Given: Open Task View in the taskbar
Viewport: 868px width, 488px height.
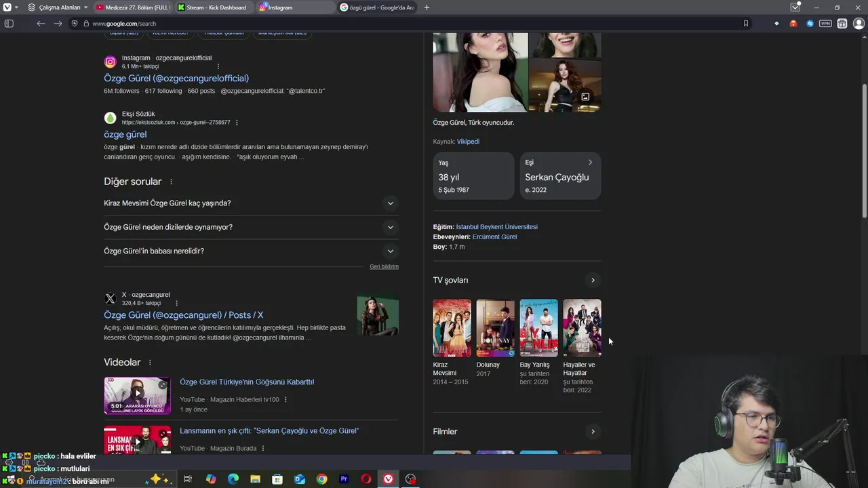Looking at the screenshot, I should pyautogui.click(x=188, y=479).
